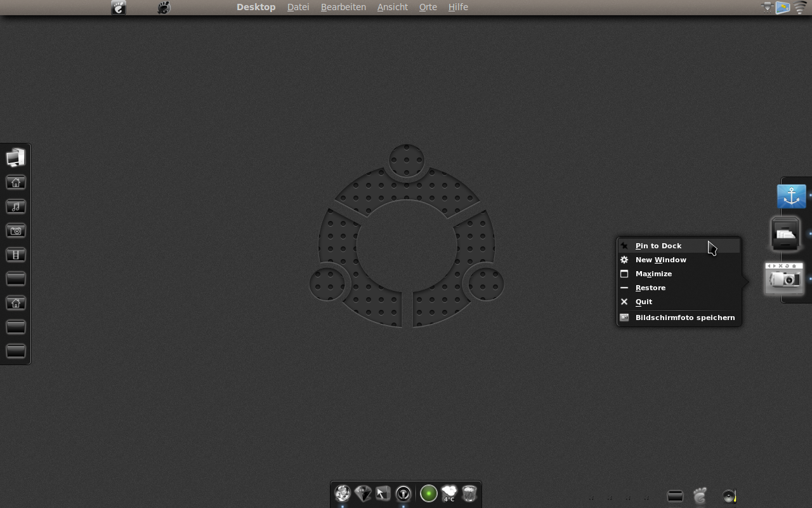Open the trash bin in bottom dock
The image size is (812, 508).
pyautogui.click(x=469, y=493)
